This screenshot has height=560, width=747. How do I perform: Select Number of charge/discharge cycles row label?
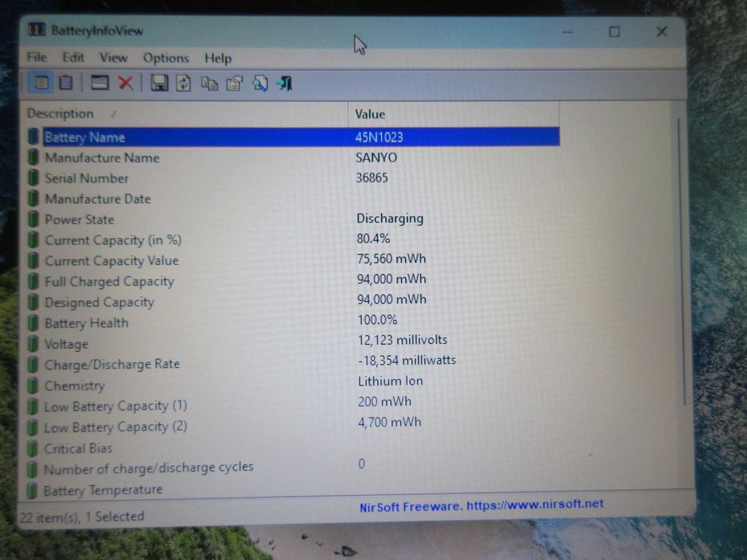pyautogui.click(x=148, y=468)
